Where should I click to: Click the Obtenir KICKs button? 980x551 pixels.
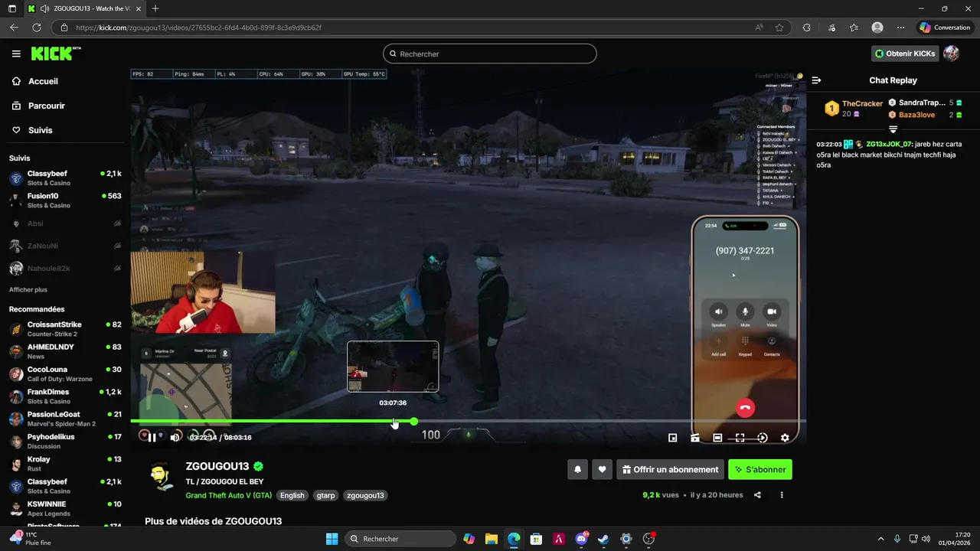905,54
